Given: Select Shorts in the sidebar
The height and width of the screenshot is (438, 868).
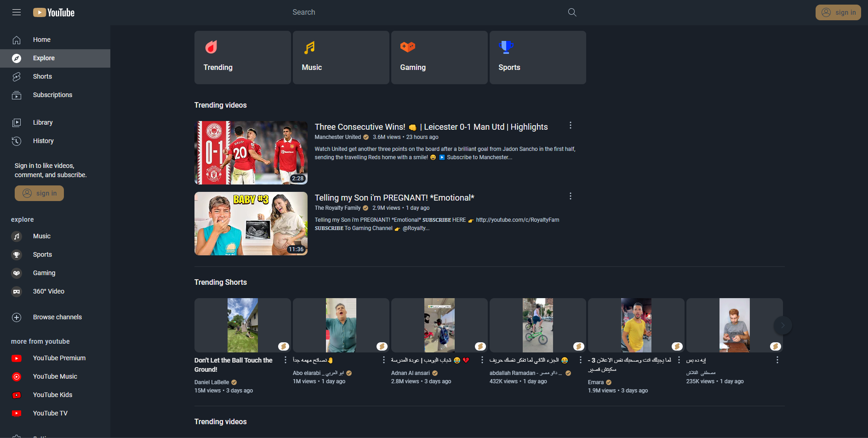Looking at the screenshot, I should pyautogui.click(x=55, y=77).
